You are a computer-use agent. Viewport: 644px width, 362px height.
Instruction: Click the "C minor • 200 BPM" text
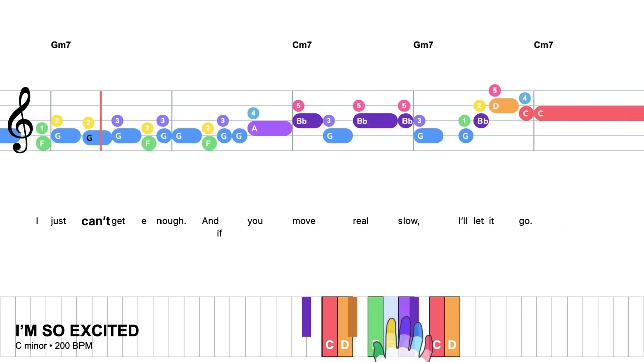(53, 346)
